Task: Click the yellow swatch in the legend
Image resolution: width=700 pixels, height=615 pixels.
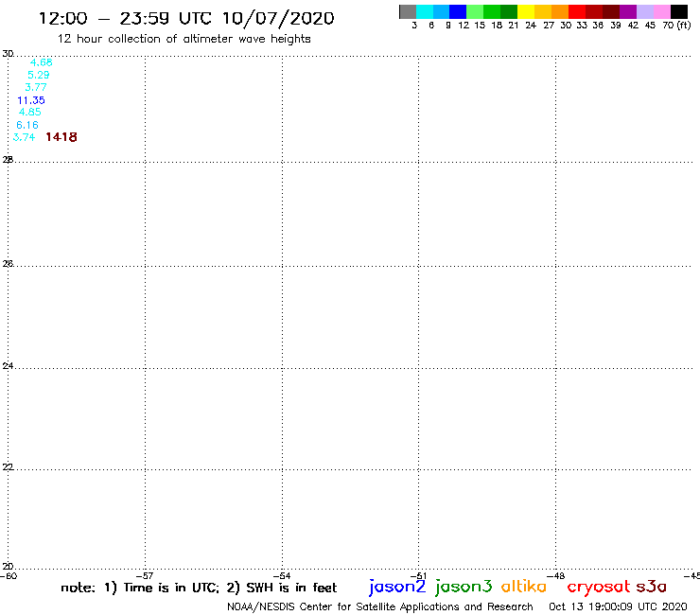Action: [x=526, y=11]
